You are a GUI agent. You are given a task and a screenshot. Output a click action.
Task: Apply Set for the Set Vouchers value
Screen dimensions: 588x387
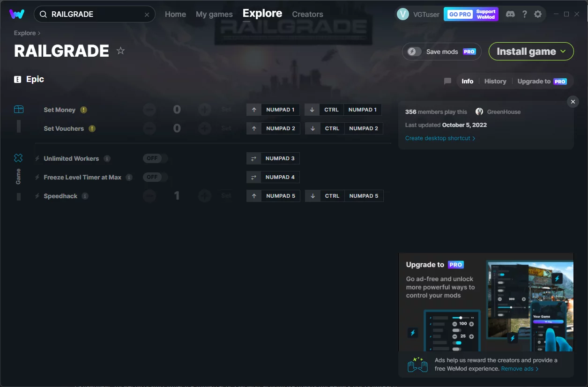(226, 128)
